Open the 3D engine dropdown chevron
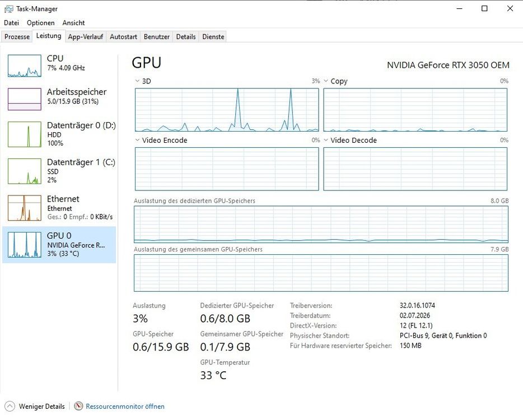 click(x=137, y=81)
